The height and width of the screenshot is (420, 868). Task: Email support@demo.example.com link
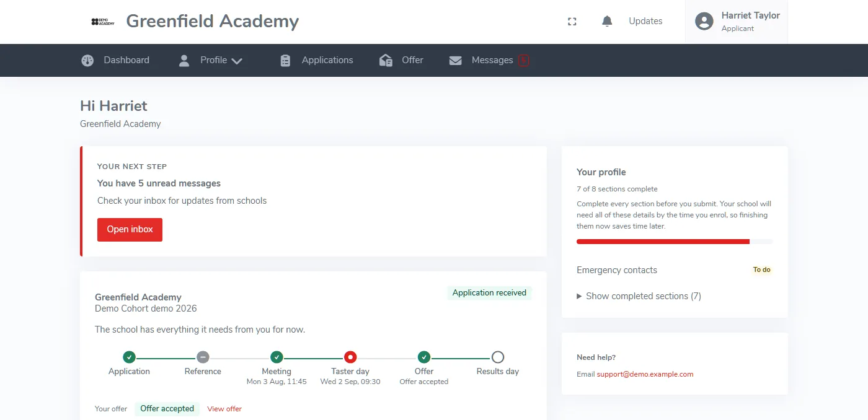pyautogui.click(x=645, y=374)
